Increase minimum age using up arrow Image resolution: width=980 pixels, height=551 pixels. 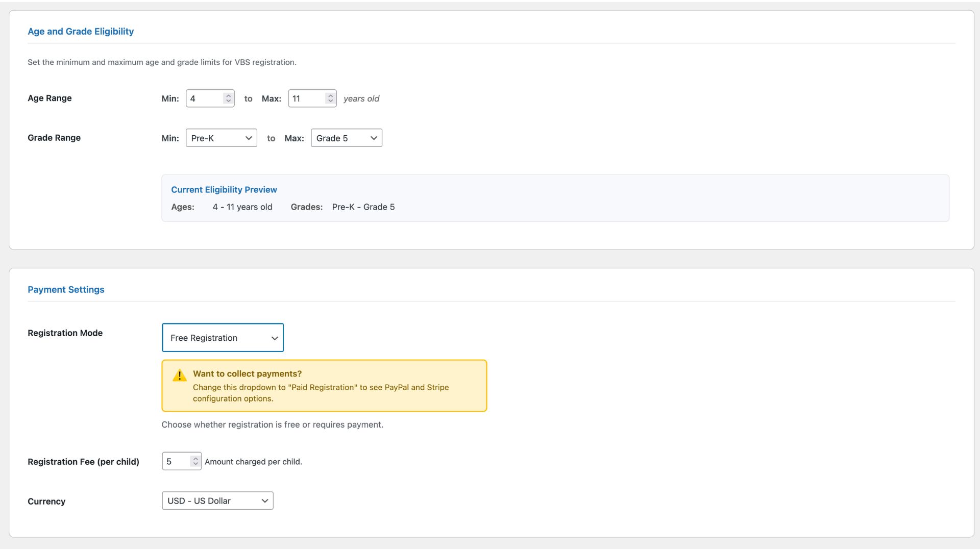(228, 95)
